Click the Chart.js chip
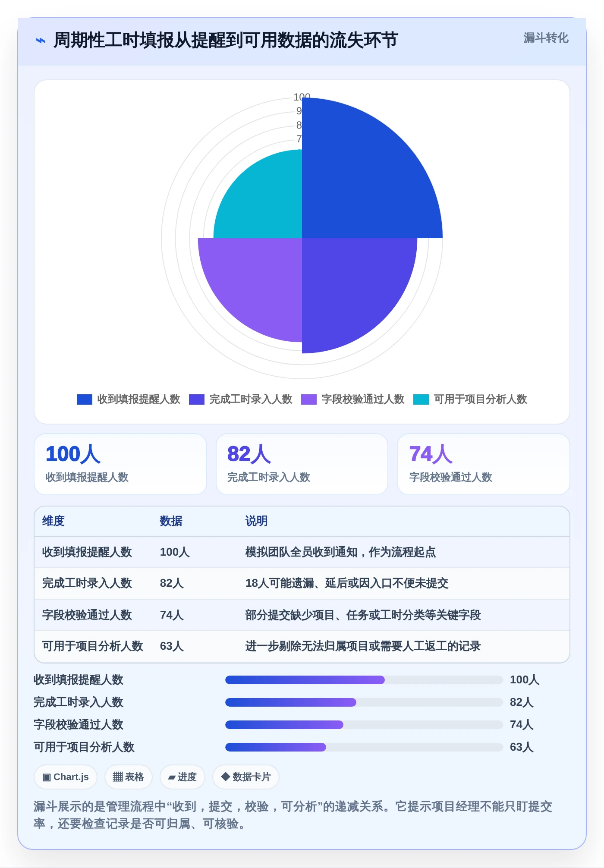The height and width of the screenshot is (868, 604). (66, 777)
